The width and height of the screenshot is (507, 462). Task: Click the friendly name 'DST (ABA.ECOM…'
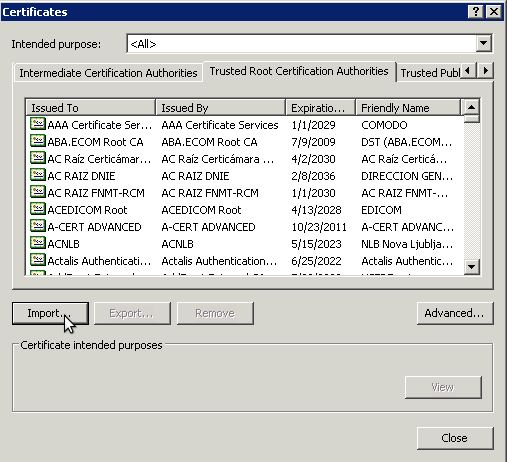(x=407, y=142)
